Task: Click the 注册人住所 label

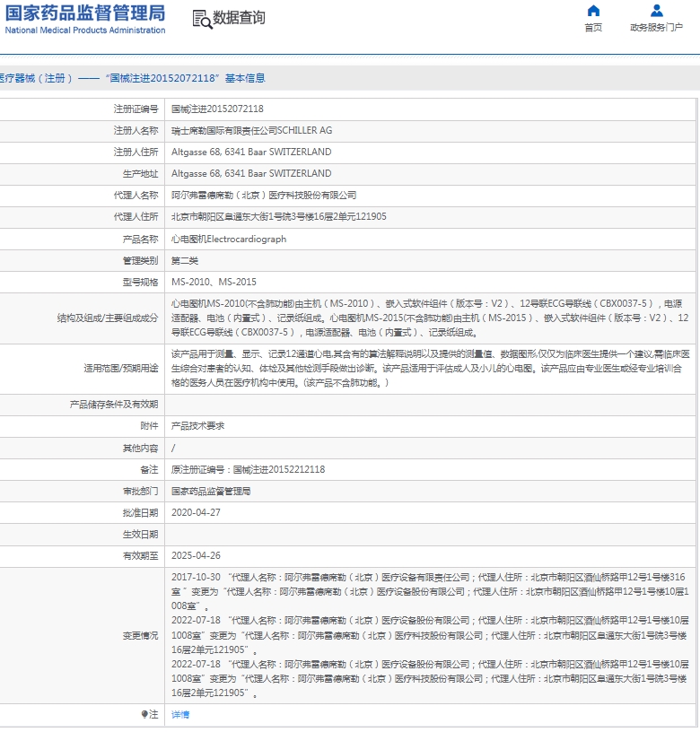Action: [136, 152]
